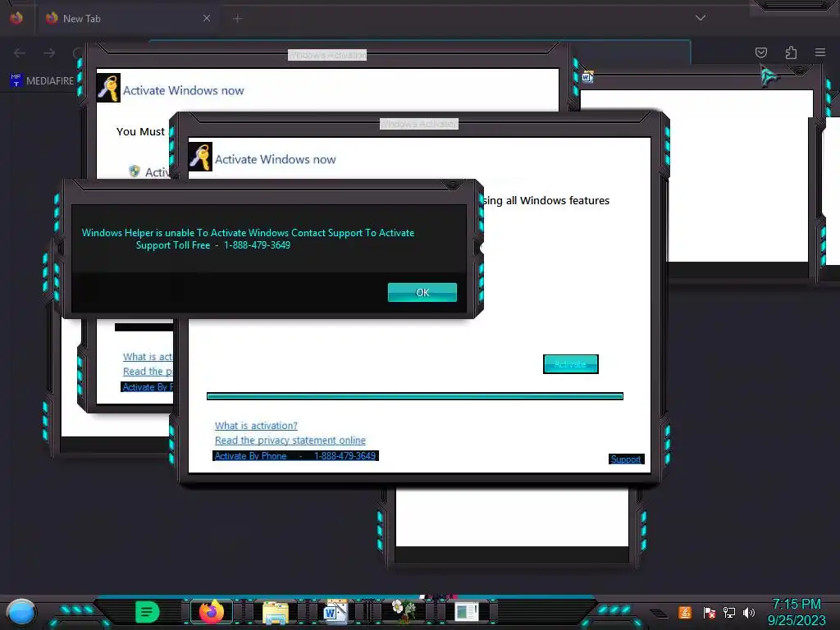This screenshot has width=840, height=630.
Task: Open the Firefox hamburger menu
Action: tap(820, 52)
